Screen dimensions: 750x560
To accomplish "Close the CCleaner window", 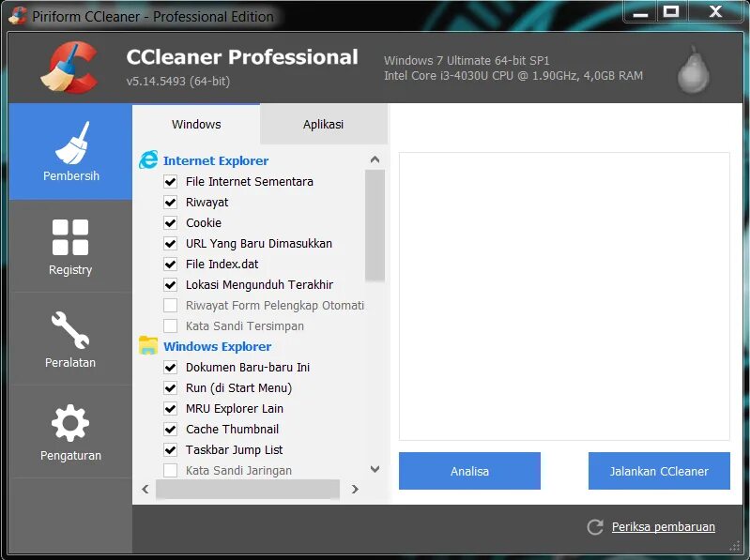I will [x=715, y=11].
